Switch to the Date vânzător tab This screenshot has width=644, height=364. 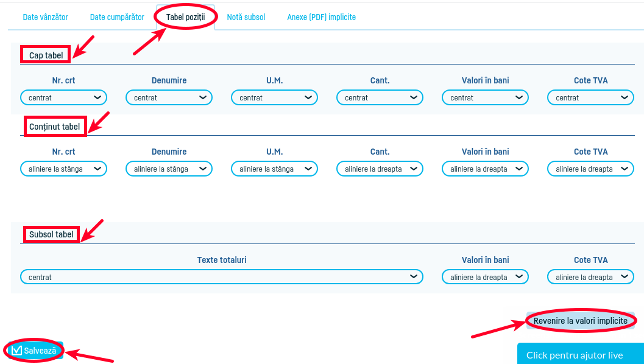[45, 17]
